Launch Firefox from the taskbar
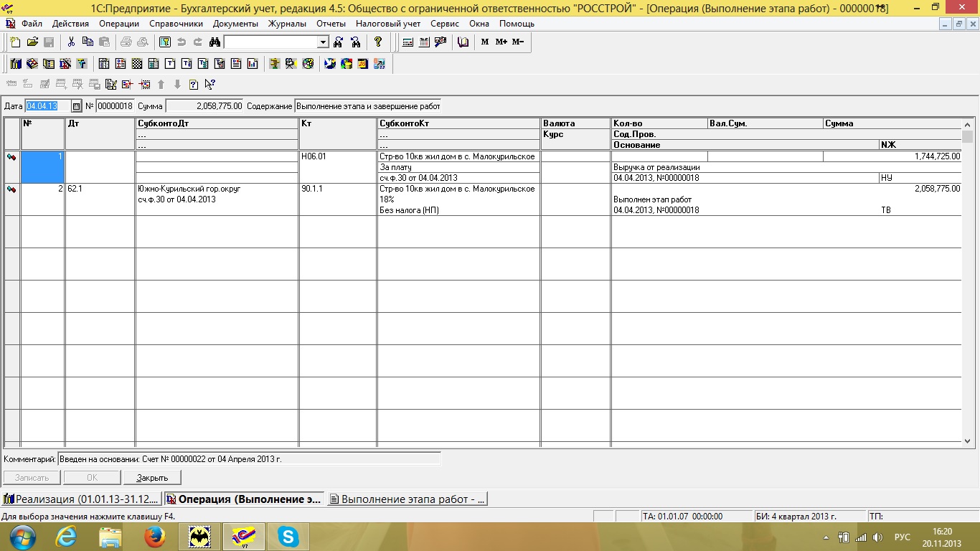Image resolution: width=980 pixels, height=551 pixels. pyautogui.click(x=155, y=536)
